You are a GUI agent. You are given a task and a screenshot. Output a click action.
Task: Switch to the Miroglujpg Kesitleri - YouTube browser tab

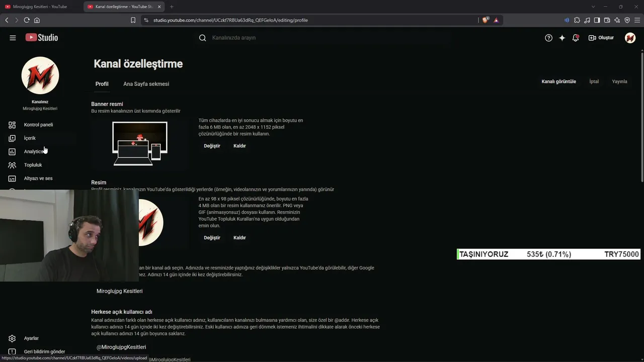click(40, 7)
